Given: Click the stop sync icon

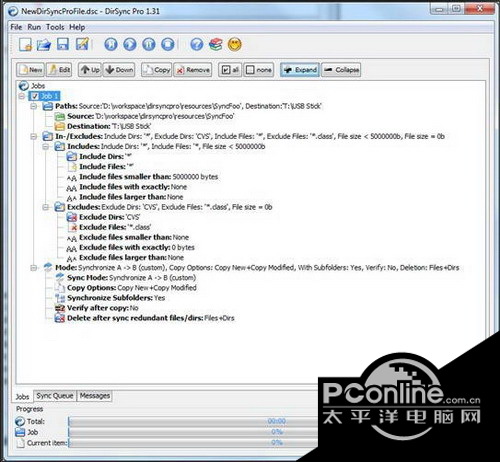Looking at the screenshot, I should pos(168,44).
